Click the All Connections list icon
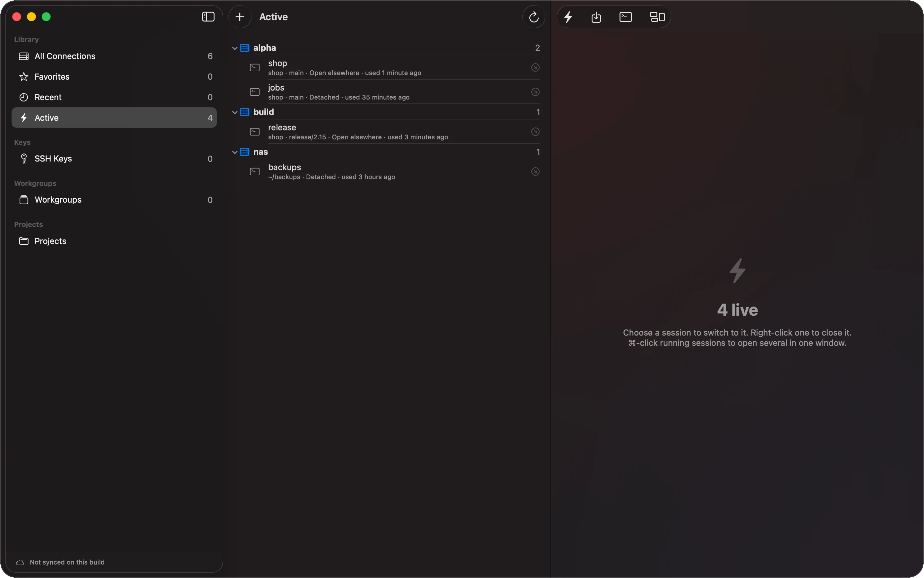Image resolution: width=924 pixels, height=578 pixels. [24, 56]
